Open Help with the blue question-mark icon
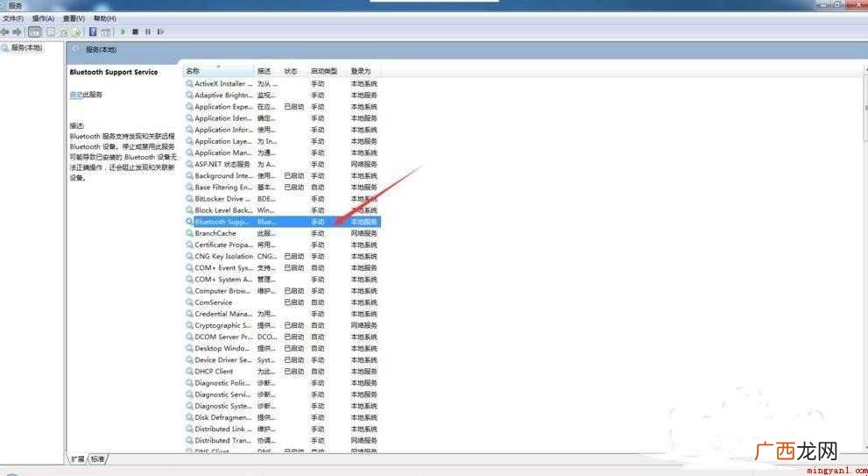The height and width of the screenshot is (476, 868). tap(93, 32)
